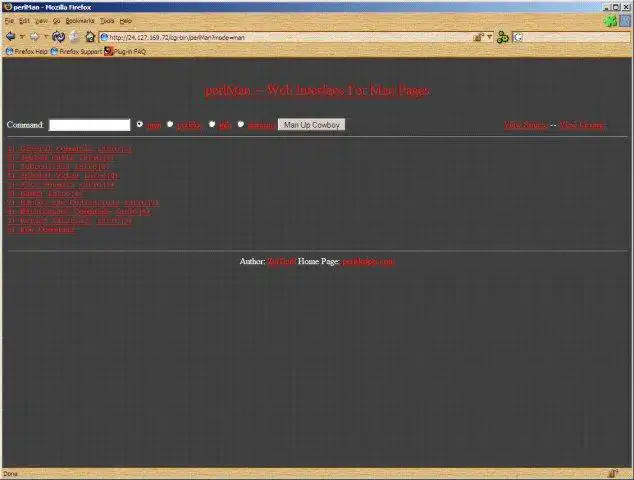Go back with the Back arrow
Image resolution: width=634 pixels, height=480 pixels.
point(10,37)
